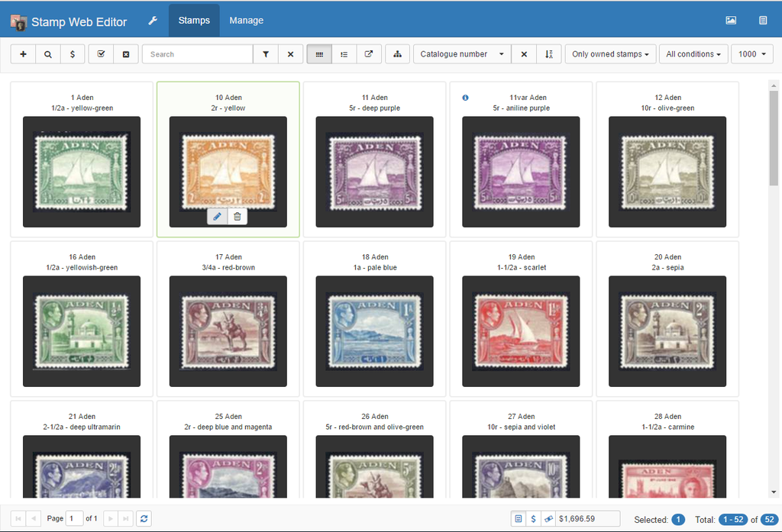The image size is (782, 532).
Task: Select the Stamps tab
Action: (194, 20)
